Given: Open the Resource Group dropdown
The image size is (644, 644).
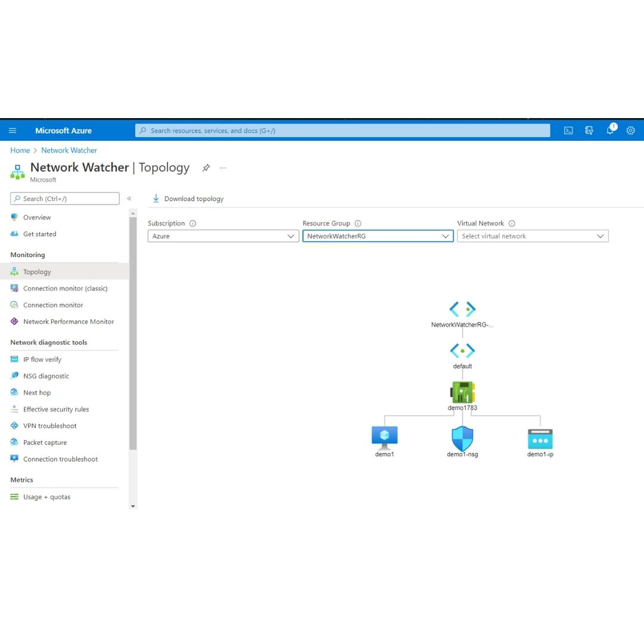Looking at the screenshot, I should tap(378, 236).
